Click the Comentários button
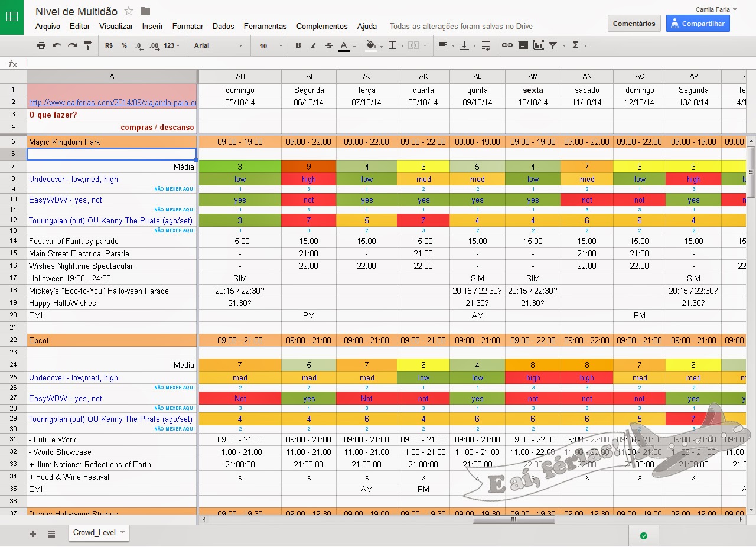Viewport: 756px width, 547px height. [634, 24]
